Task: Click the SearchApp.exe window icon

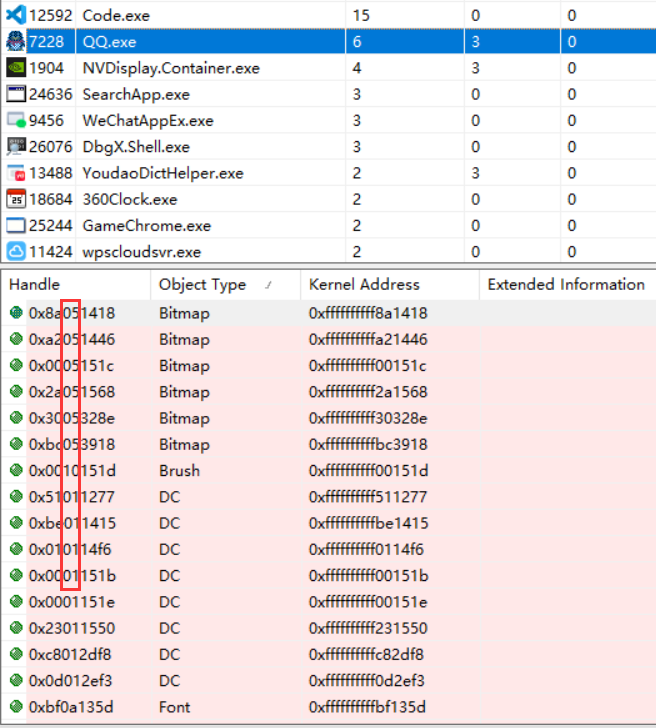Action: click(16, 94)
